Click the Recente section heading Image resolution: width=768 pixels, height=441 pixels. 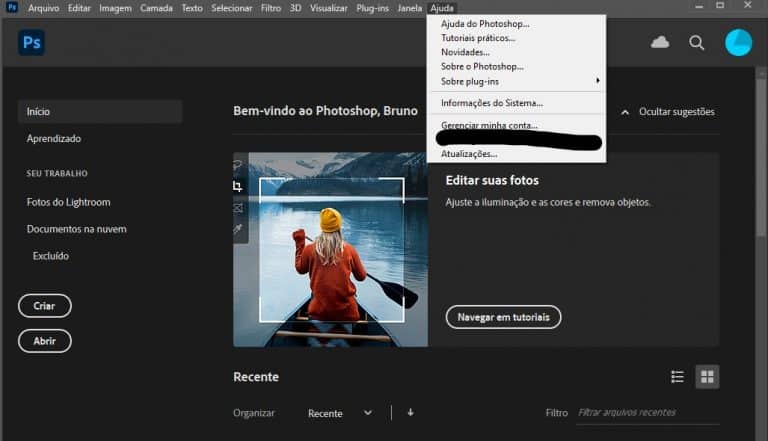click(x=256, y=377)
